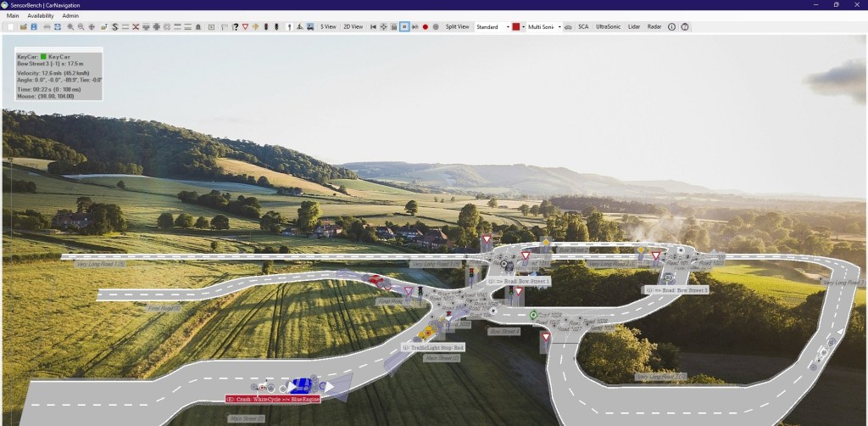Click the red record button

tap(425, 27)
